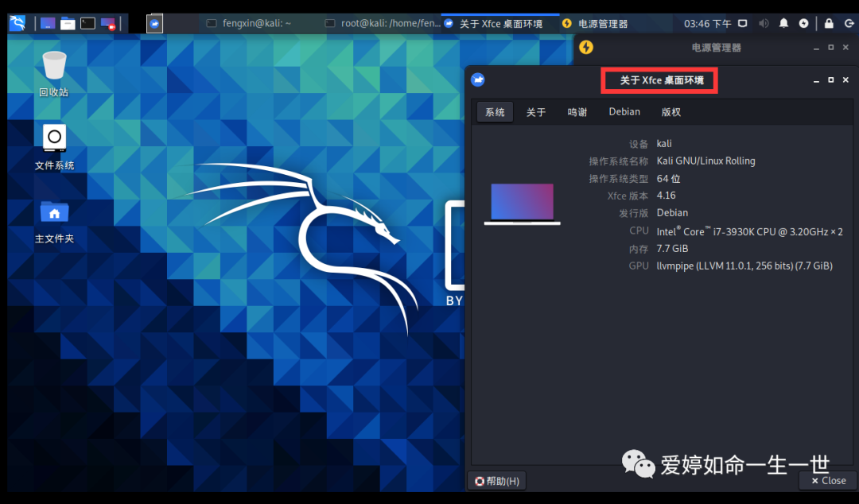Click the screen recorder panel launcher
This screenshot has width=859, height=504.
[108, 24]
